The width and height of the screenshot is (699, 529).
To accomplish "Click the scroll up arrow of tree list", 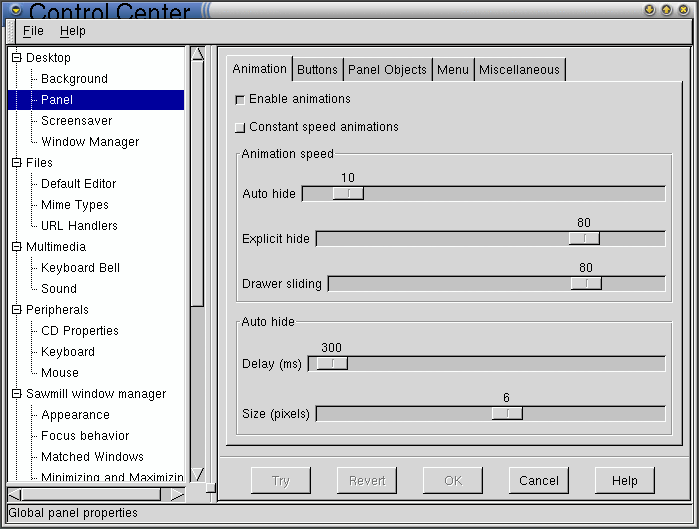I will (x=197, y=54).
